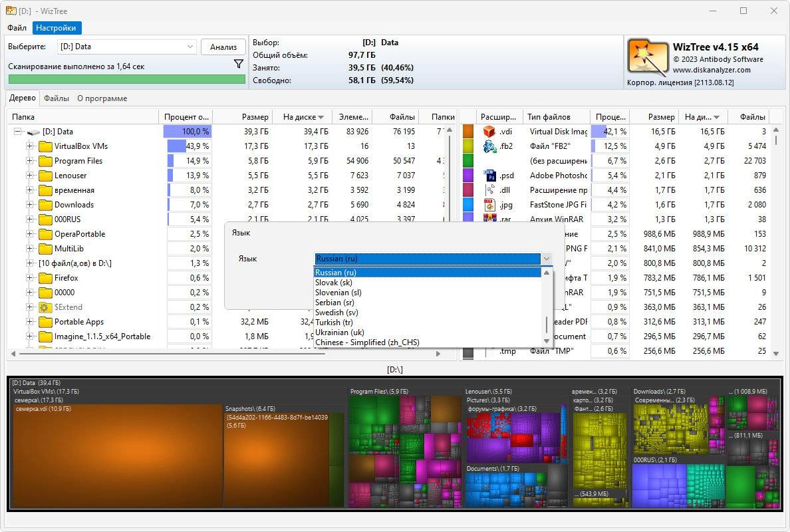Click the Program Files folder icon
The image size is (790, 532).
pyautogui.click(x=46, y=161)
